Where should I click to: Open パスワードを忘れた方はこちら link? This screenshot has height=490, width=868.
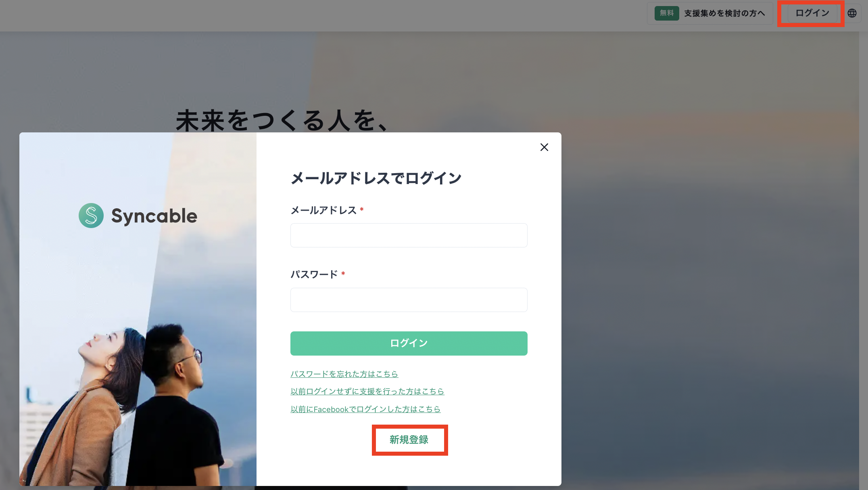tap(344, 374)
